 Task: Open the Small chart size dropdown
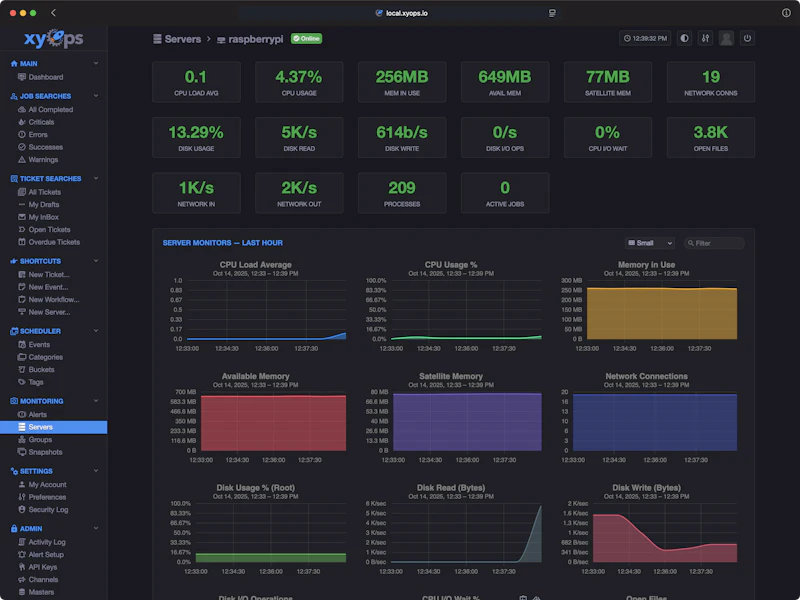click(649, 243)
